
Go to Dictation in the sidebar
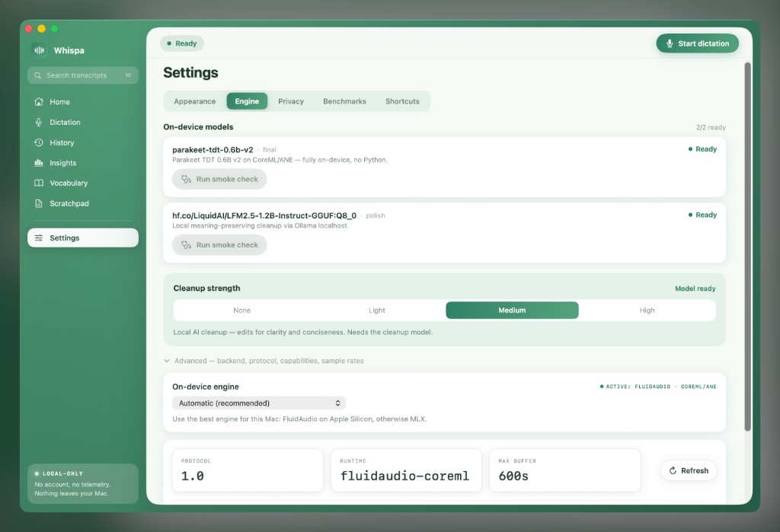pyautogui.click(x=82, y=123)
